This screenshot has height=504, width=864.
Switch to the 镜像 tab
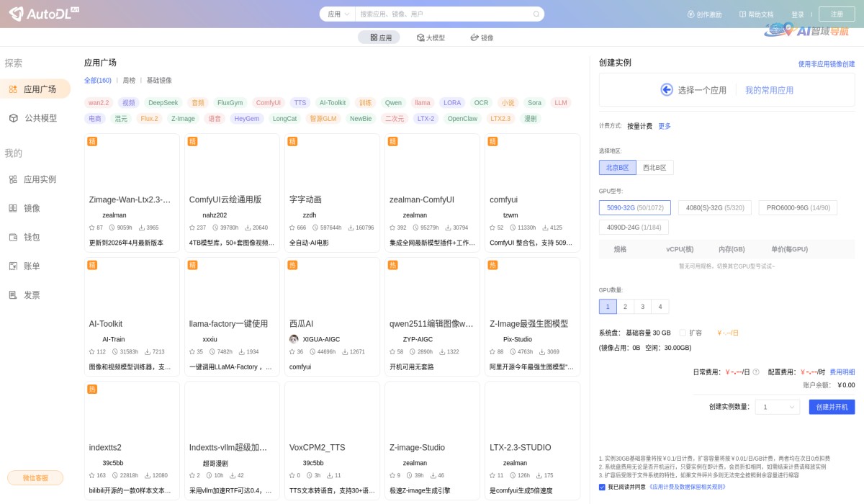click(x=481, y=37)
